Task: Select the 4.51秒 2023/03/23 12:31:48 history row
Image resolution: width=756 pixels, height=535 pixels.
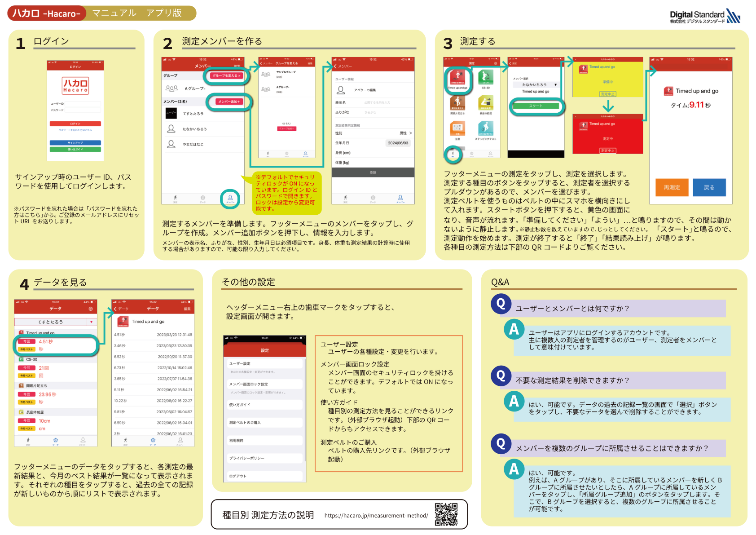Action: (x=153, y=335)
